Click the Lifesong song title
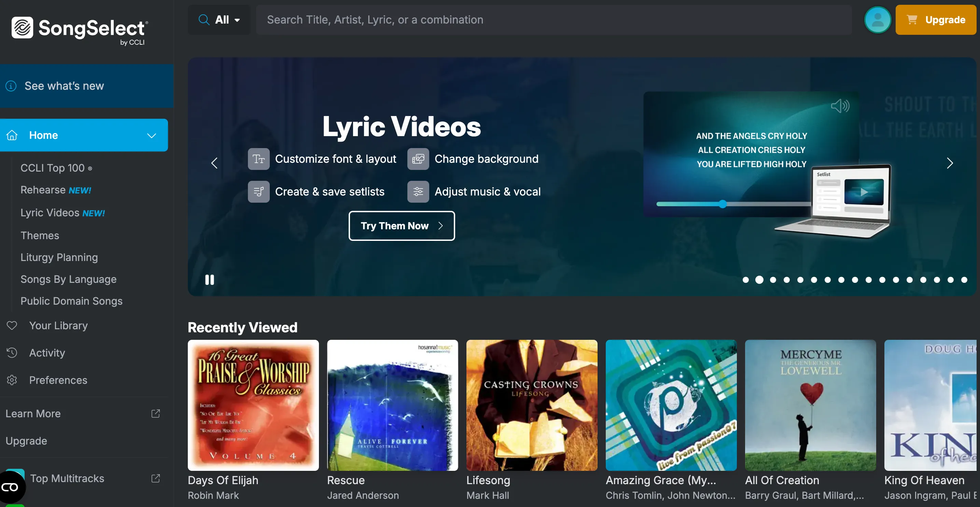The image size is (980, 507). [488, 480]
